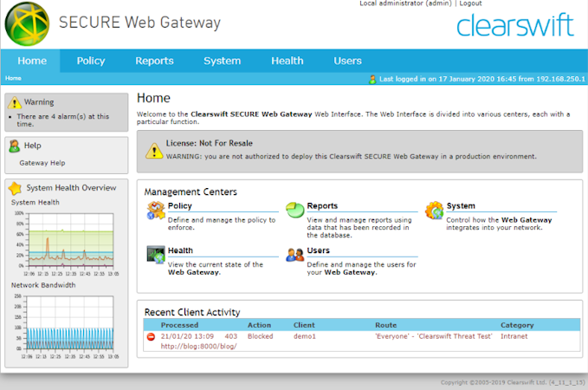The height and width of the screenshot is (390, 588).
Task: Click the Policy management center icon
Action: point(156,211)
